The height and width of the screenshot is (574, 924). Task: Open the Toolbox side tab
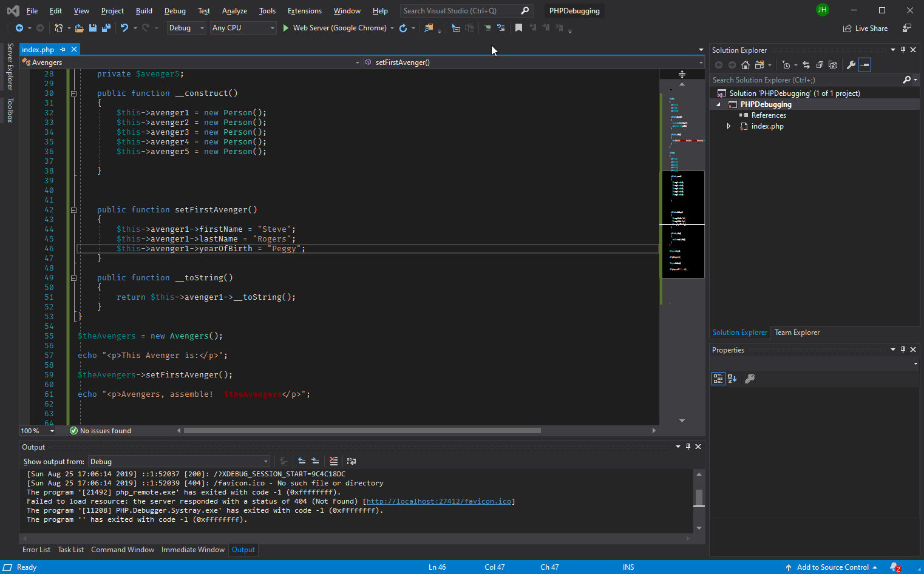pyautogui.click(x=10, y=110)
